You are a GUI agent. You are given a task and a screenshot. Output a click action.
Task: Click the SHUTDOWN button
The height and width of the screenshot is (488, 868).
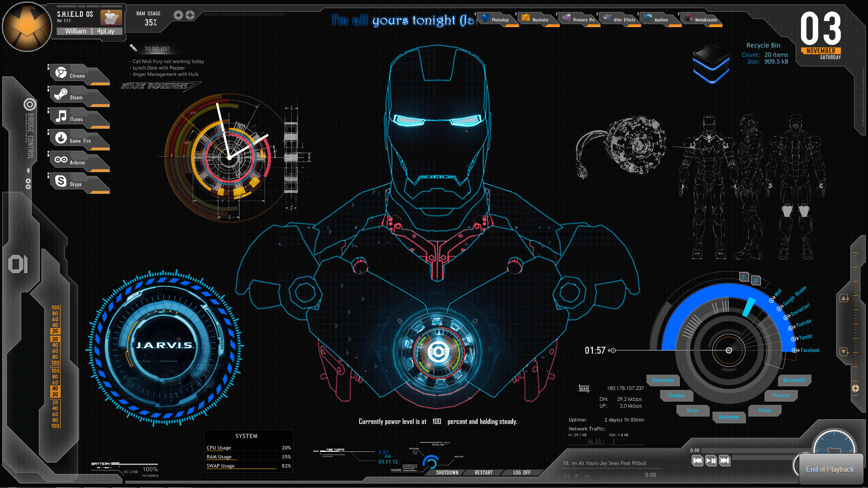(447, 473)
